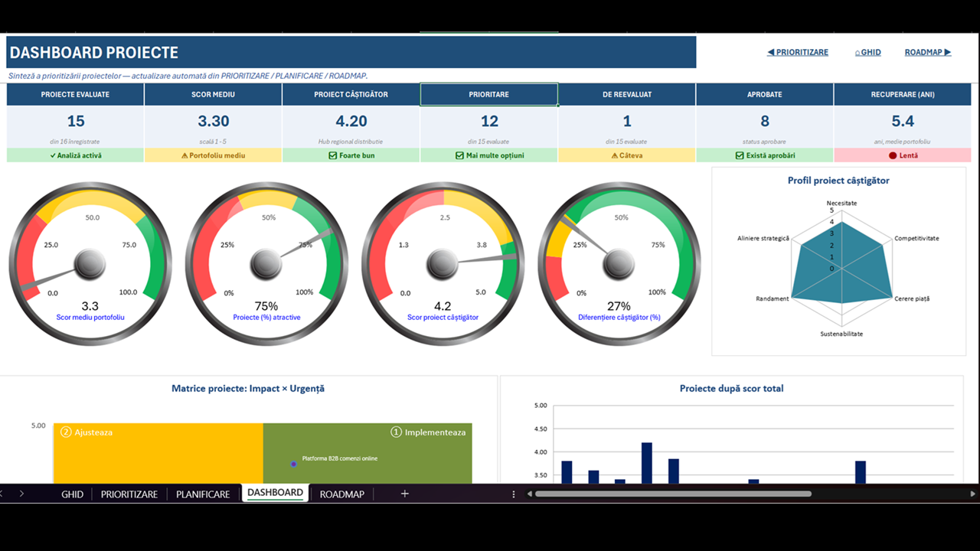Follow the ROADMAP navigation link
This screenshot has width=980, height=551.
click(928, 52)
